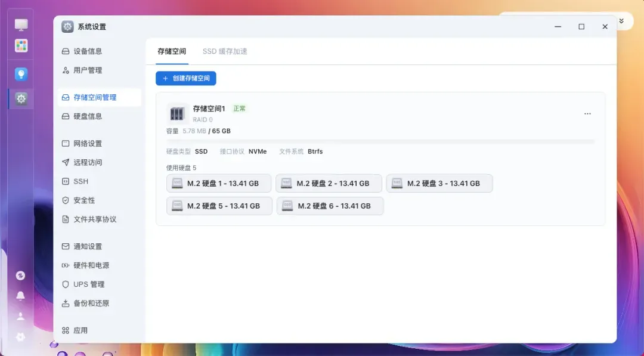Click the 硬盘信息 disk icon entry
The image size is (644, 356).
[88, 116]
